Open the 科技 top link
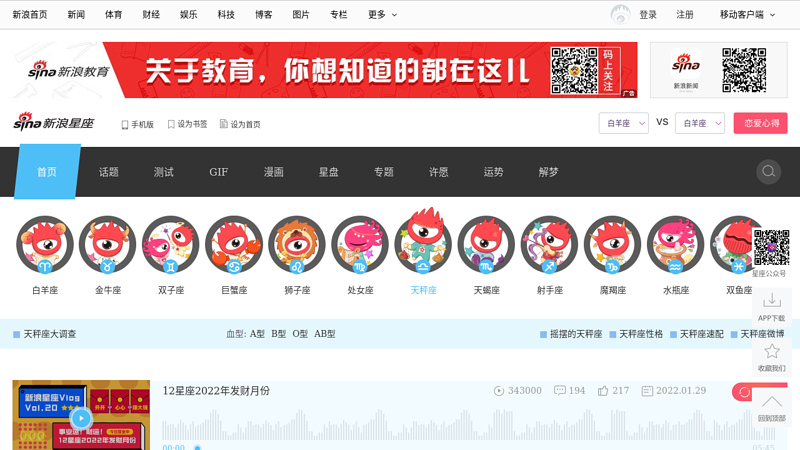Image resolution: width=800 pixels, height=450 pixels. coord(226,15)
